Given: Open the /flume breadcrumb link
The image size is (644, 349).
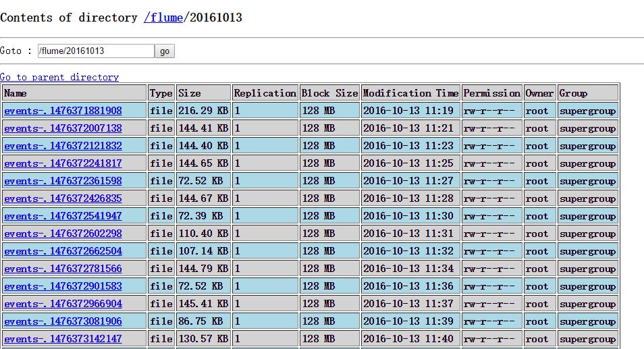Looking at the screenshot, I should click(x=163, y=18).
